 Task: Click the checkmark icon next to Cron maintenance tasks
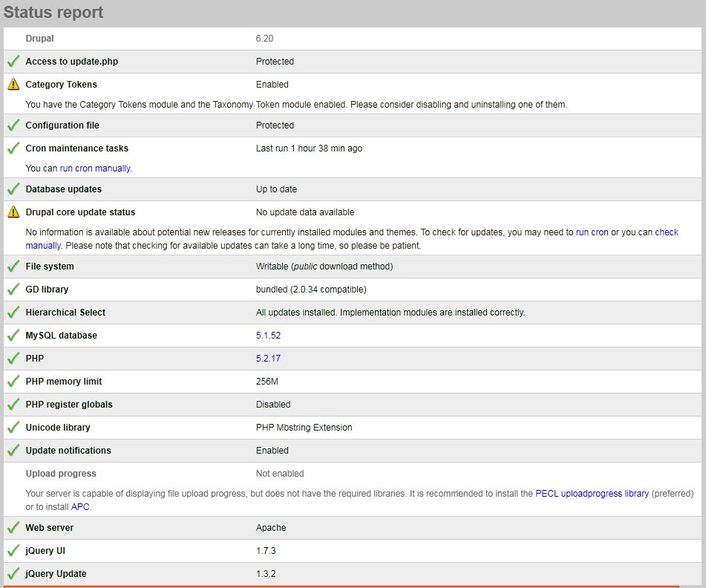pyautogui.click(x=13, y=148)
